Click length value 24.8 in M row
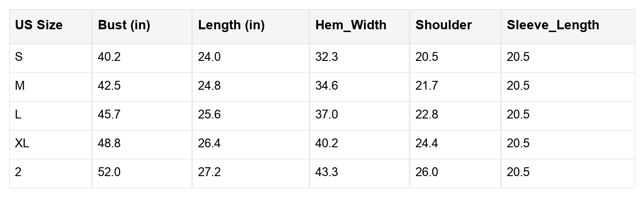644x197 pixels. (x=209, y=86)
